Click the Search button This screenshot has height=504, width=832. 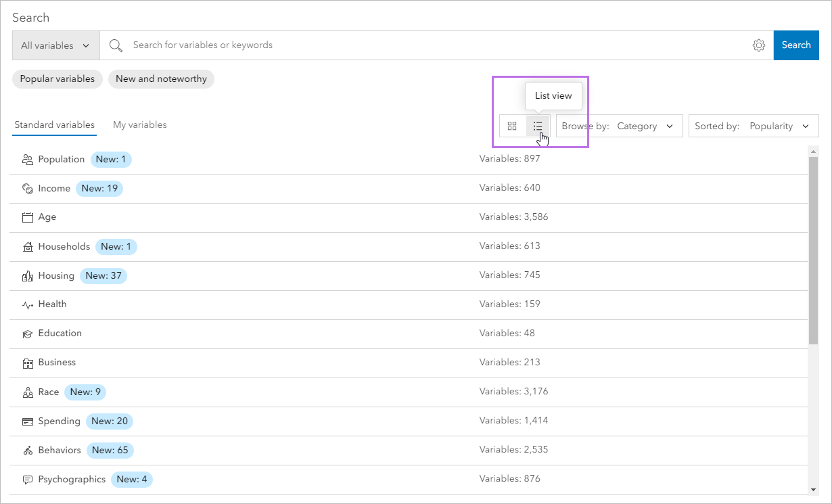click(796, 45)
